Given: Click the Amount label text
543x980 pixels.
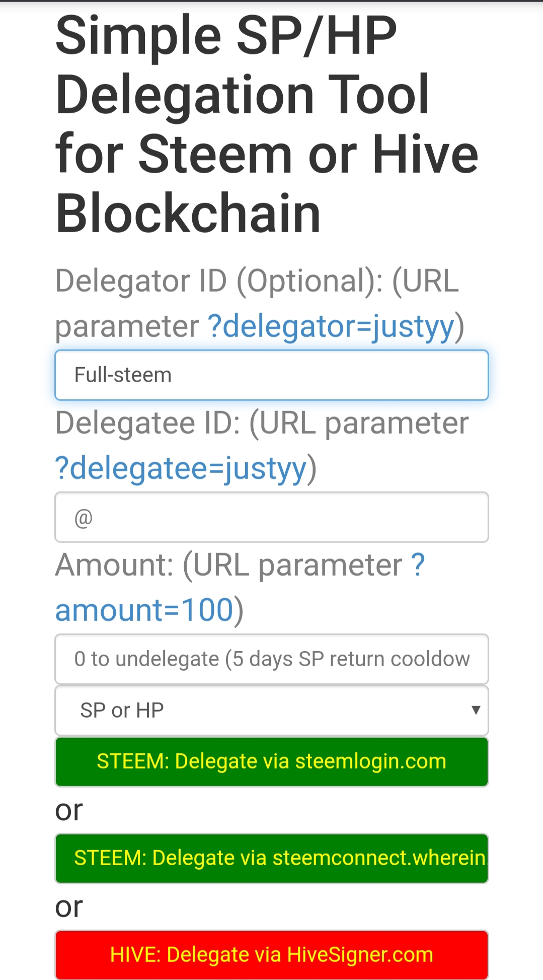Looking at the screenshot, I should tap(115, 565).
